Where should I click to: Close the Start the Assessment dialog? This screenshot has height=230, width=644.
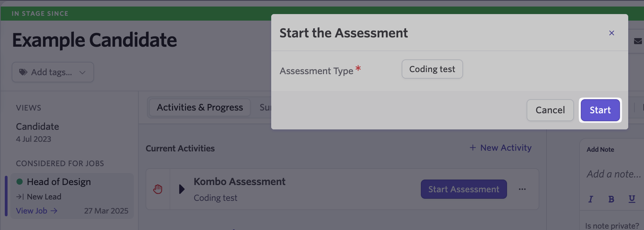(611, 33)
